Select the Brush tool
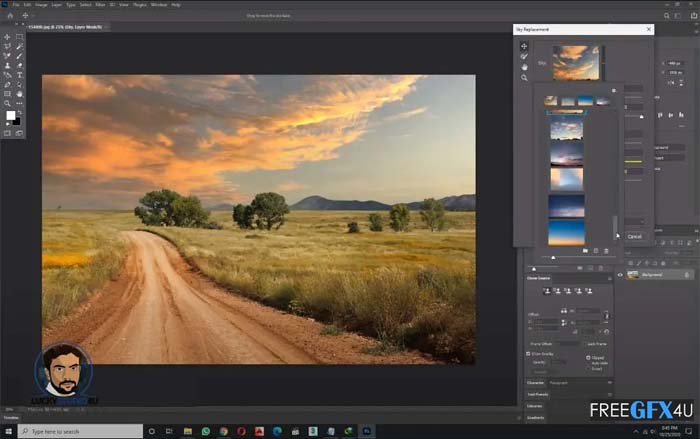700x439 pixels. pyautogui.click(x=19, y=56)
